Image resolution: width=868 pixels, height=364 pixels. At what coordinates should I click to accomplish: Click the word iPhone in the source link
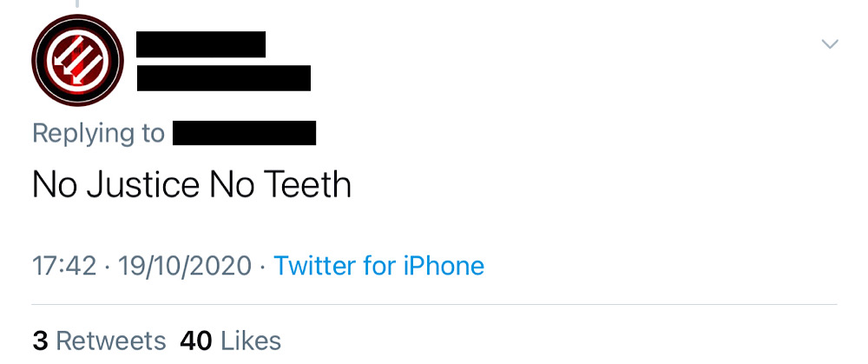click(444, 266)
